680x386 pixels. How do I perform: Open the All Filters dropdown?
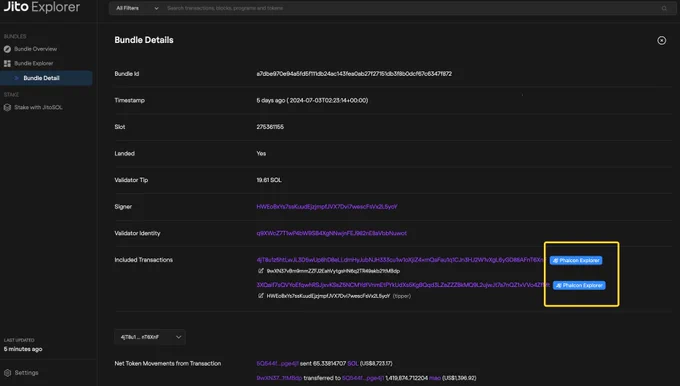click(137, 8)
